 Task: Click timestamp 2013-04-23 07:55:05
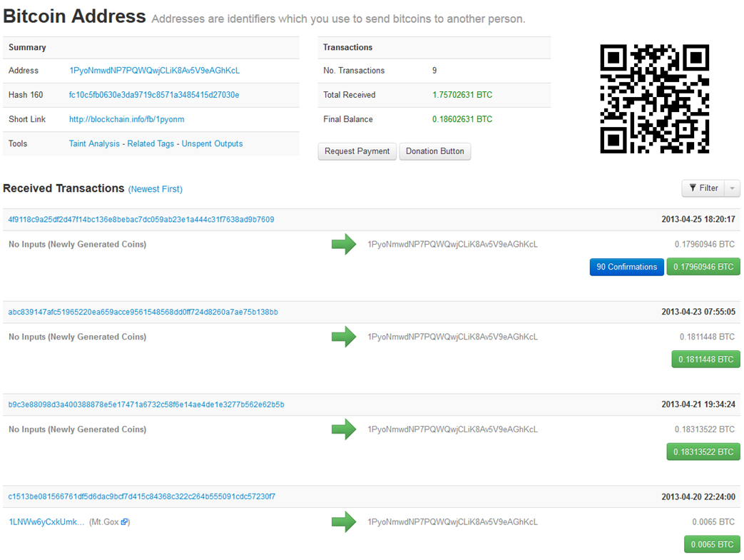tap(698, 312)
